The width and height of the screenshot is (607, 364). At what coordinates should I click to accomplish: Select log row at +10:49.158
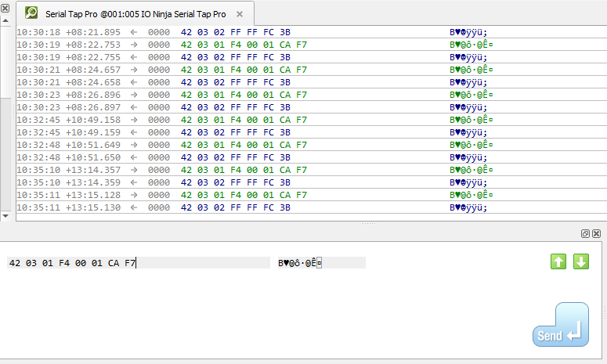click(x=312, y=120)
